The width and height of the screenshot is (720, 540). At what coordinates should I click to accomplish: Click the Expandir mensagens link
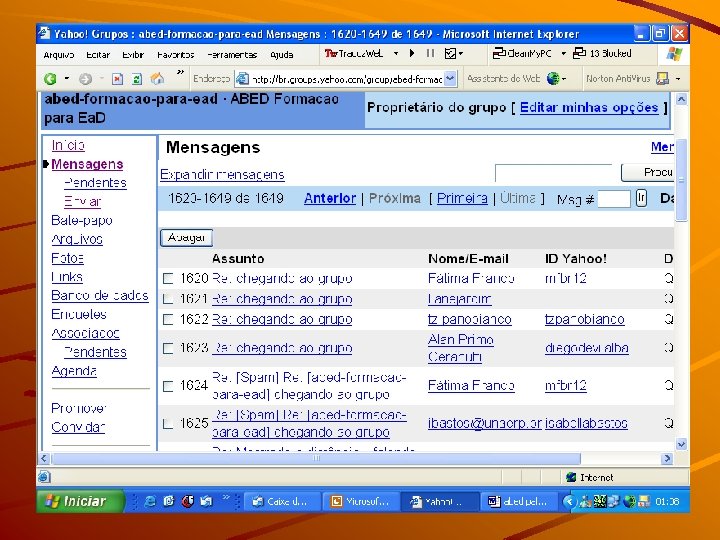[222, 174]
